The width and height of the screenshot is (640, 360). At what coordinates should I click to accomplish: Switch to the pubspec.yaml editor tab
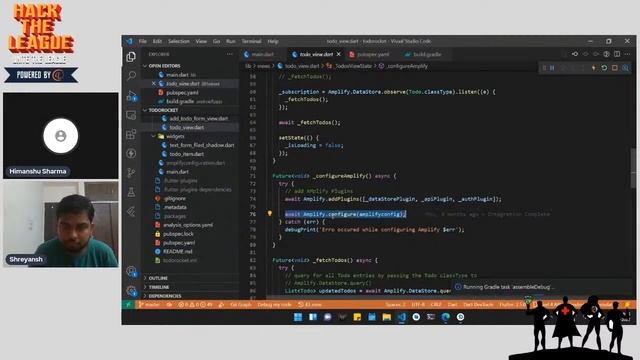tap(373, 54)
